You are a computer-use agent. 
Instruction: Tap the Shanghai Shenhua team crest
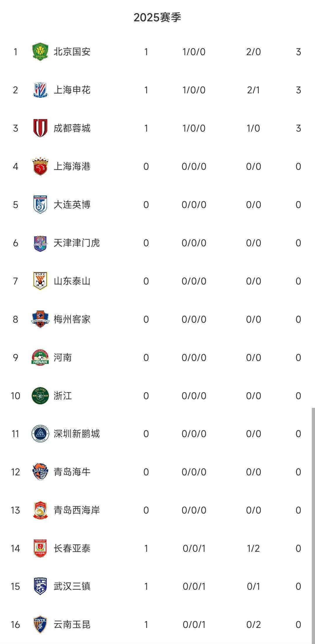pyautogui.click(x=40, y=90)
